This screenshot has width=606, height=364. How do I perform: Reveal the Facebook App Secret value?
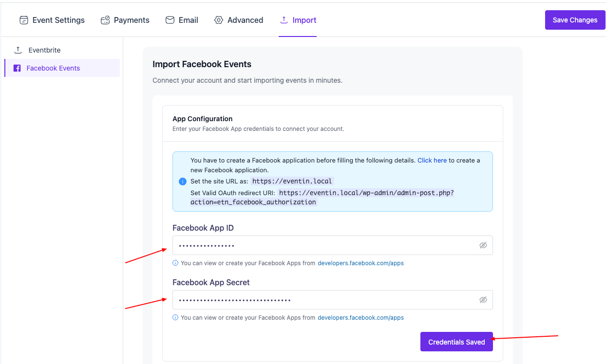click(483, 300)
